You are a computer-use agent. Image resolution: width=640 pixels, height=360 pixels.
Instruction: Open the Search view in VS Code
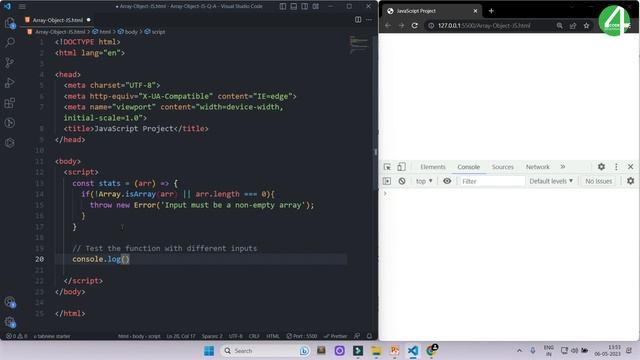pos(10,42)
